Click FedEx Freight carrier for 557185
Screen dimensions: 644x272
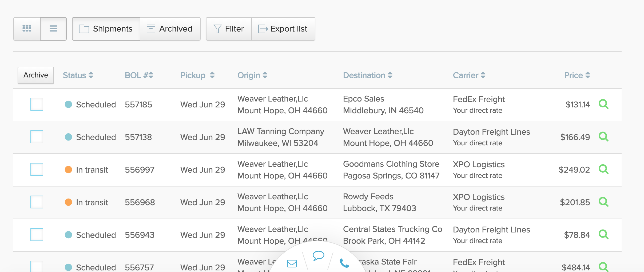pyautogui.click(x=479, y=99)
